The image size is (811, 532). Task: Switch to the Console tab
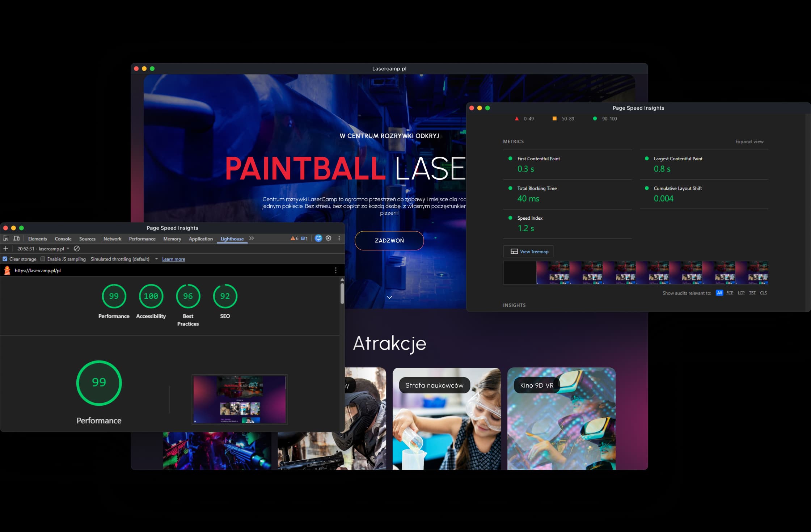[x=63, y=239]
